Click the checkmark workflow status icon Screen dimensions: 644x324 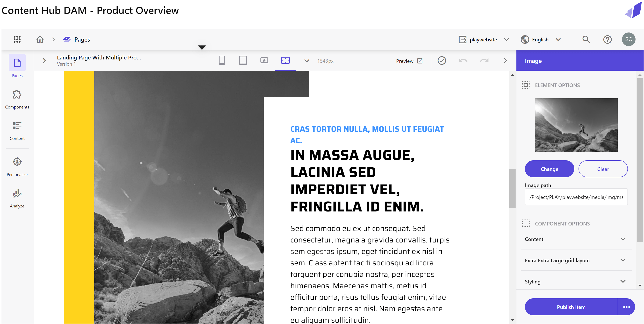tap(442, 61)
